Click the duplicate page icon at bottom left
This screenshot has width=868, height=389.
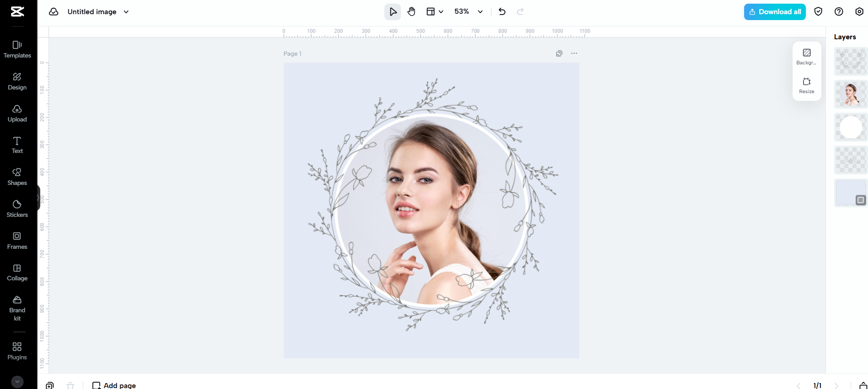click(x=50, y=385)
